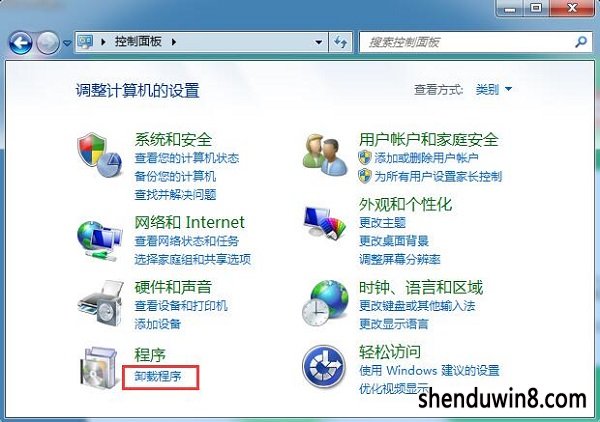The image size is (600, 422).
Task: Click the Appearance and Personalization monitor icon
Action: 324,223
